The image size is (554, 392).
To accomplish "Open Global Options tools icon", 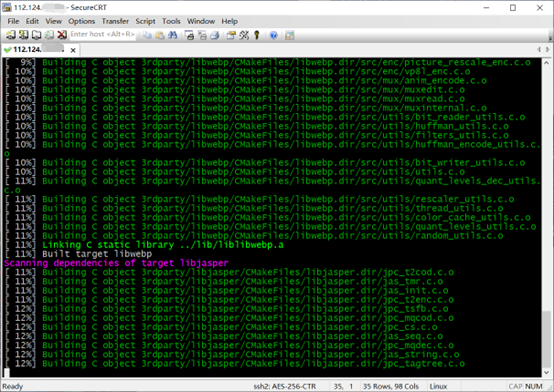I will (244, 35).
